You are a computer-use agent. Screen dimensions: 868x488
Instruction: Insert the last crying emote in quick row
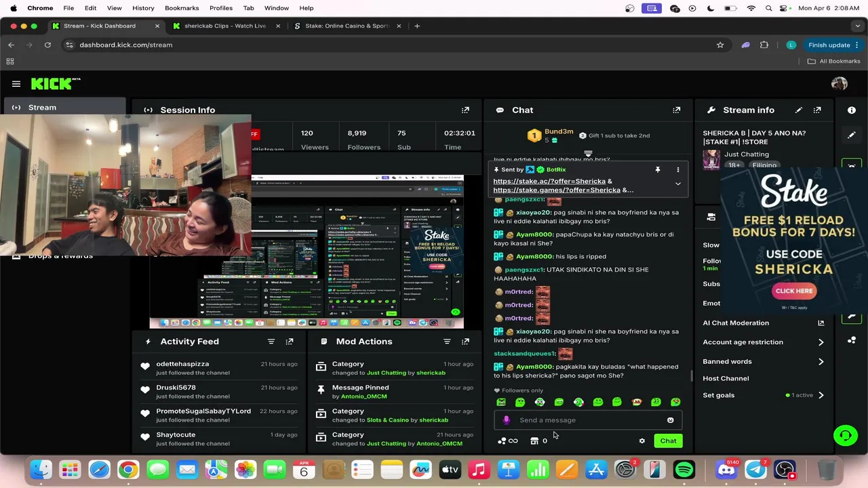click(x=675, y=402)
